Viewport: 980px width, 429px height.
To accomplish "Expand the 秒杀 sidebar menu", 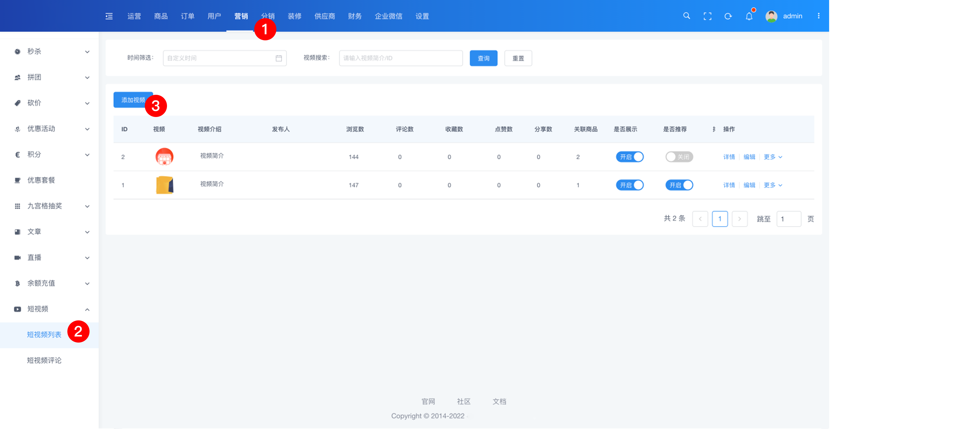I will tap(50, 51).
